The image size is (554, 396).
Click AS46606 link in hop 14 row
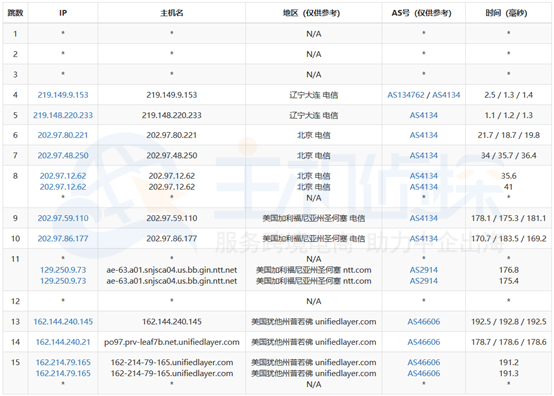(x=424, y=342)
